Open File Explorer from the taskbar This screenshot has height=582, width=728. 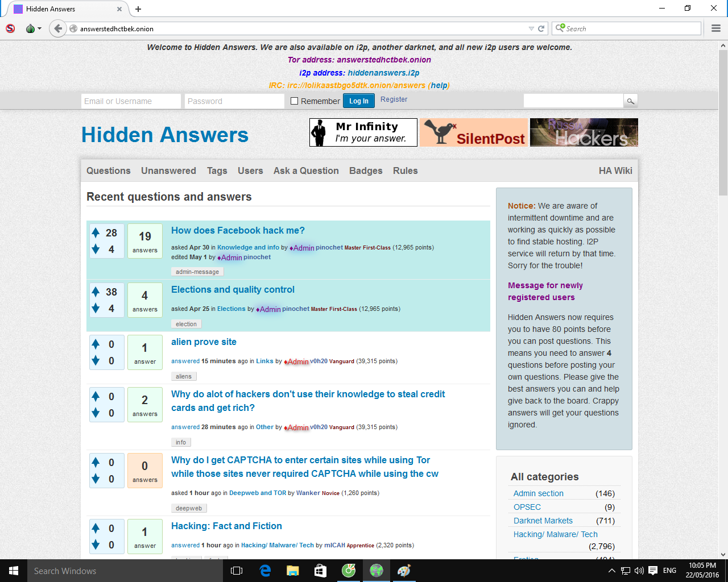tap(293, 571)
